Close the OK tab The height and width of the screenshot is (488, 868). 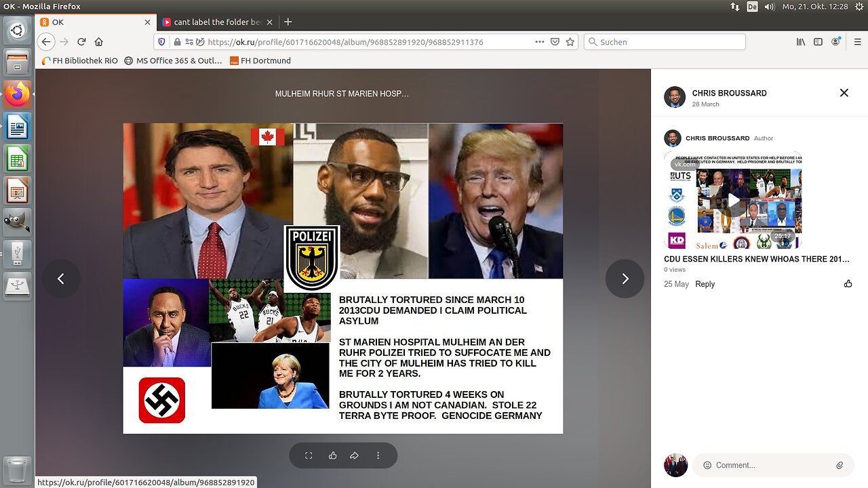(147, 22)
